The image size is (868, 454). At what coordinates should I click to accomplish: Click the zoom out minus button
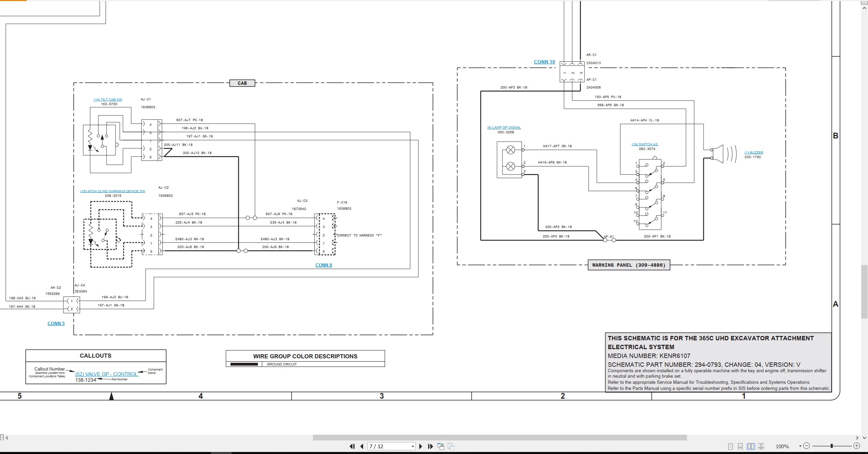[807, 446]
